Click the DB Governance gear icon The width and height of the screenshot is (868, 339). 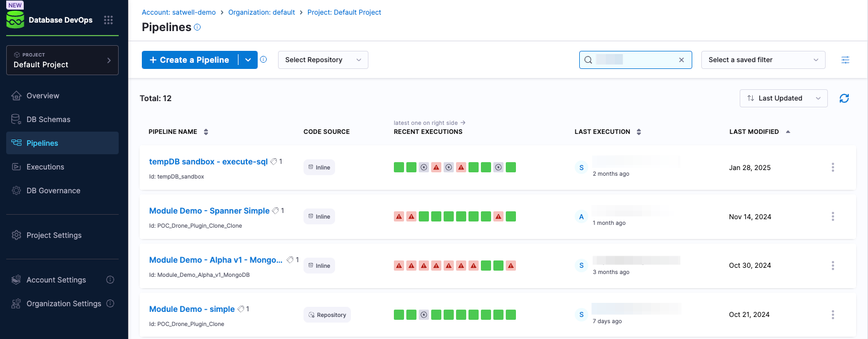17,190
